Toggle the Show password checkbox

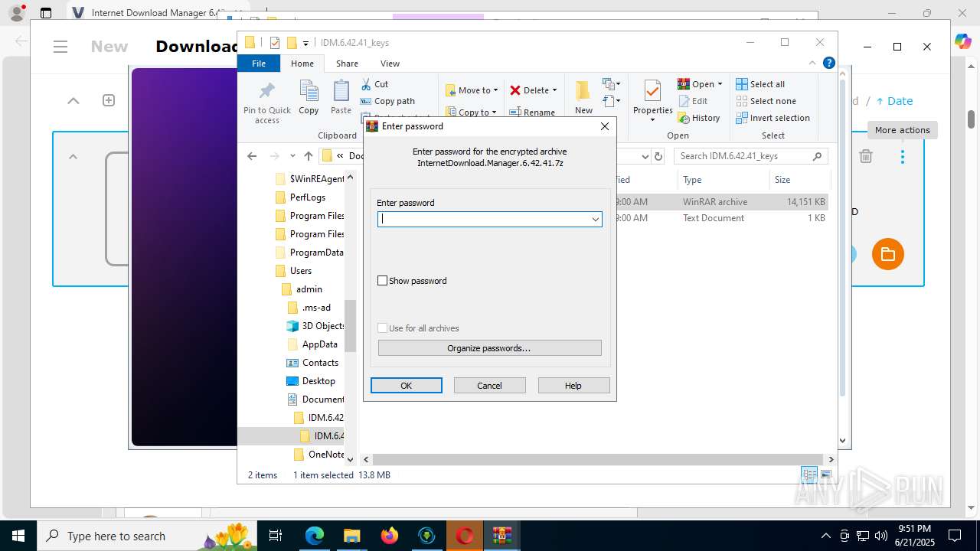(x=383, y=281)
